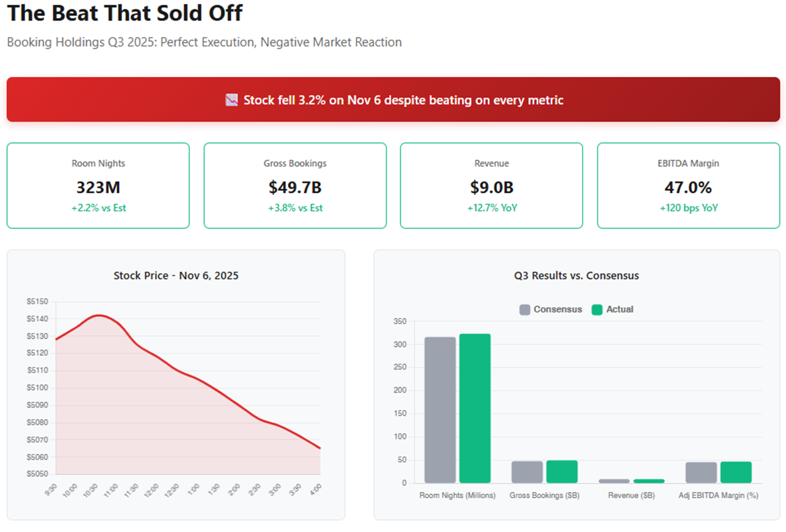
Task: Click the green Room Nights actual bar
Action: (x=475, y=408)
